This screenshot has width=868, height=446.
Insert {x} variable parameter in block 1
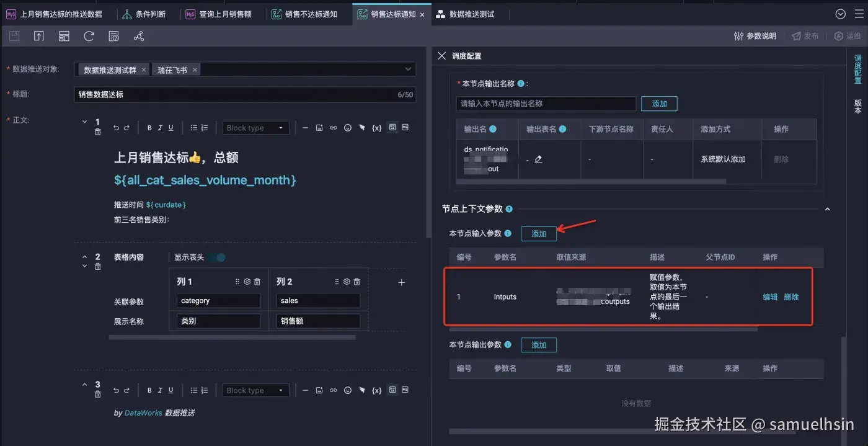[x=376, y=128]
